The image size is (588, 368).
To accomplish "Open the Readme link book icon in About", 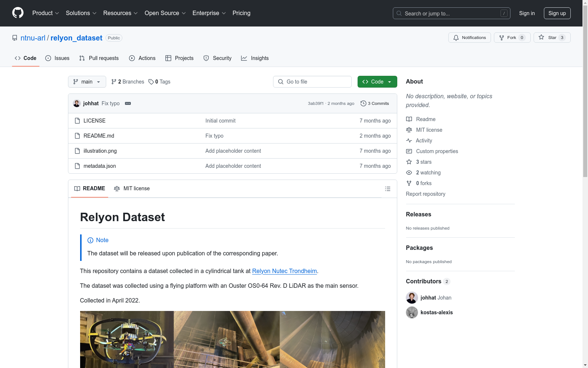I will pyautogui.click(x=409, y=119).
